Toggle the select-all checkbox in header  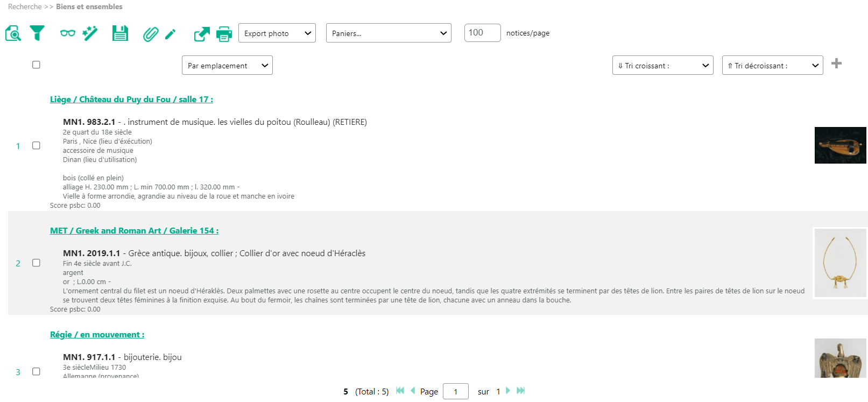[x=36, y=65]
